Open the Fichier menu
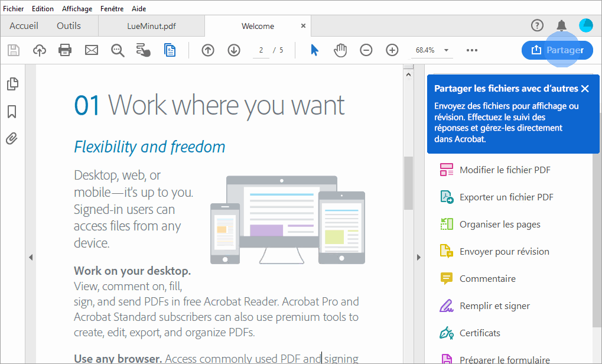 pyautogui.click(x=13, y=8)
